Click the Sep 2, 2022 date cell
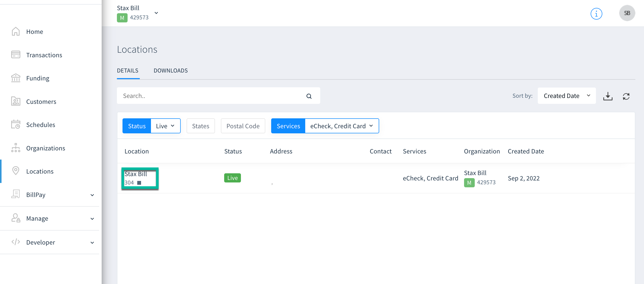The height and width of the screenshot is (284, 644). pyautogui.click(x=524, y=178)
